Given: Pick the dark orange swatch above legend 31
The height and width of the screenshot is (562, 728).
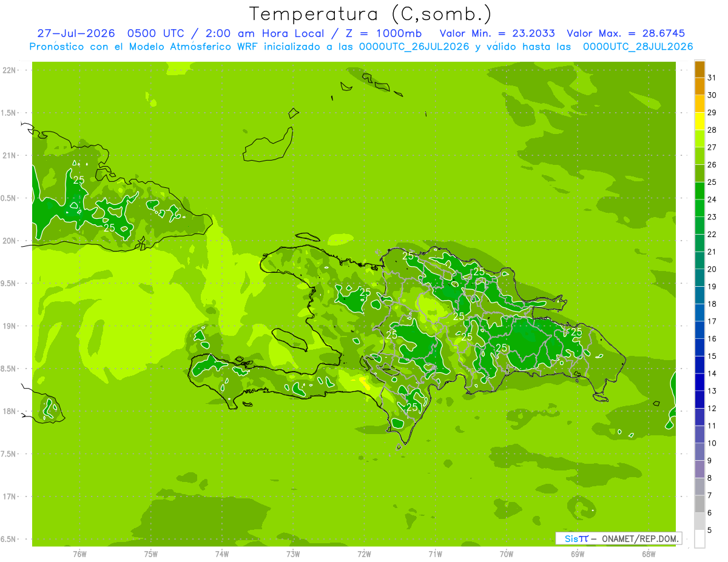Looking at the screenshot, I should click(x=700, y=69).
